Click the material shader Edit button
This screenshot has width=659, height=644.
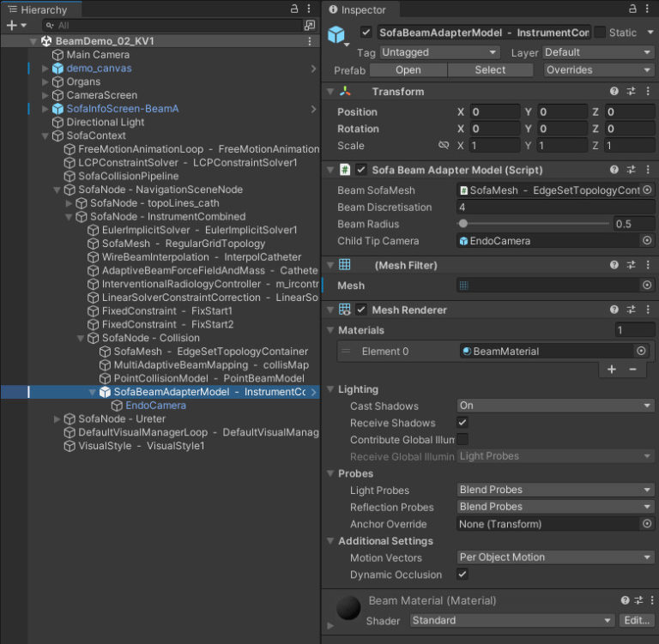point(637,620)
